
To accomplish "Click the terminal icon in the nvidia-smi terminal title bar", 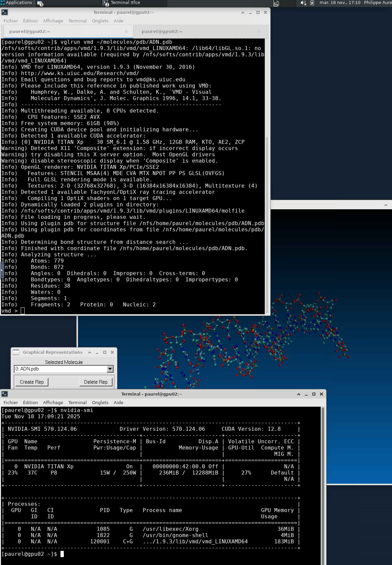I will tap(5, 394).
